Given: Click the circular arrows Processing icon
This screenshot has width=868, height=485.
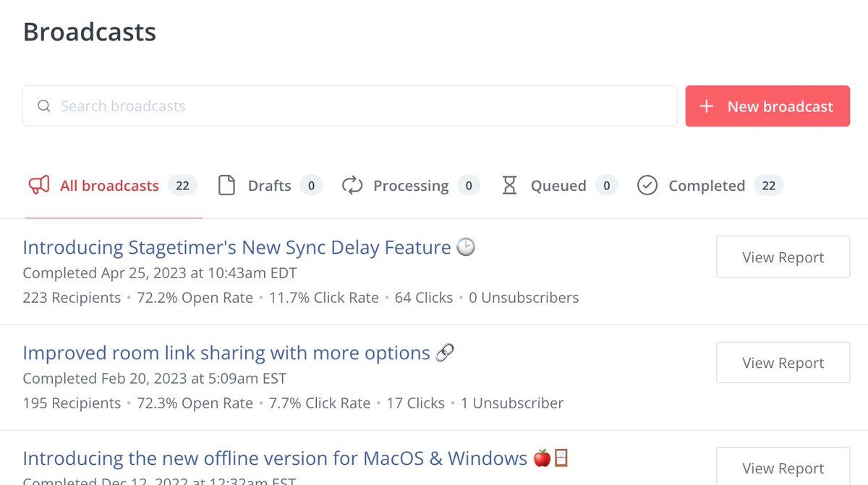Looking at the screenshot, I should [x=352, y=186].
